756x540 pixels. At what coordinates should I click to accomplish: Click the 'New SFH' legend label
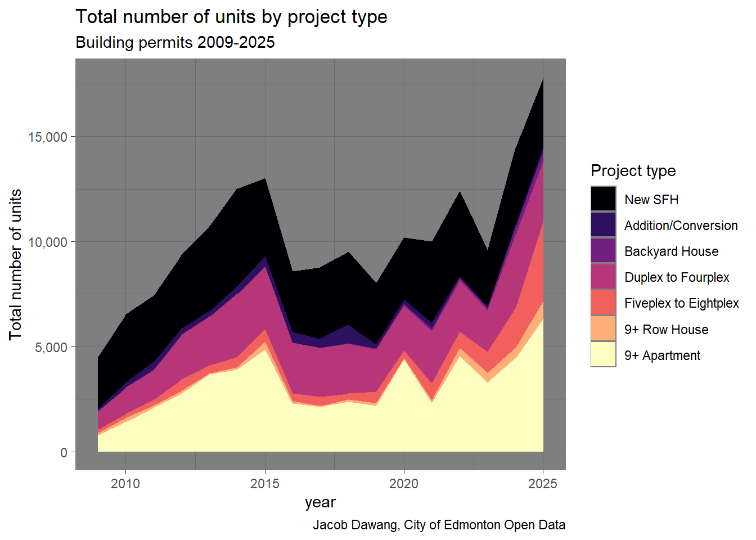pos(651,200)
